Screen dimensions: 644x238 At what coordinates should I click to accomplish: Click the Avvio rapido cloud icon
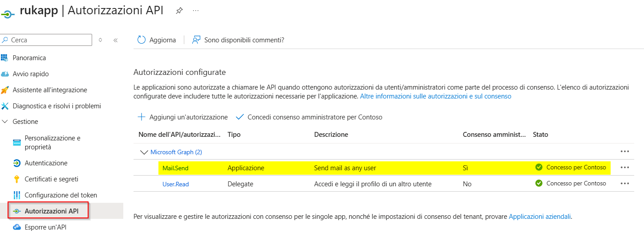click(5, 74)
